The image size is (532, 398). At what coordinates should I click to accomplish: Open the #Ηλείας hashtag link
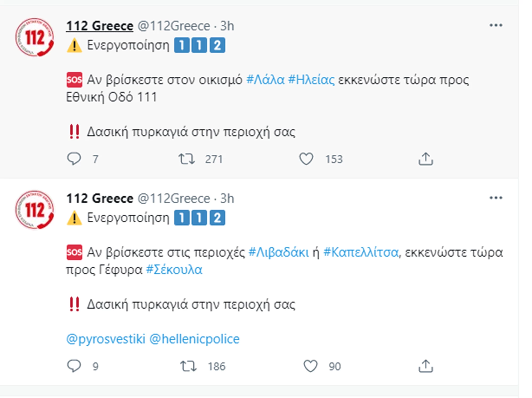(x=311, y=80)
